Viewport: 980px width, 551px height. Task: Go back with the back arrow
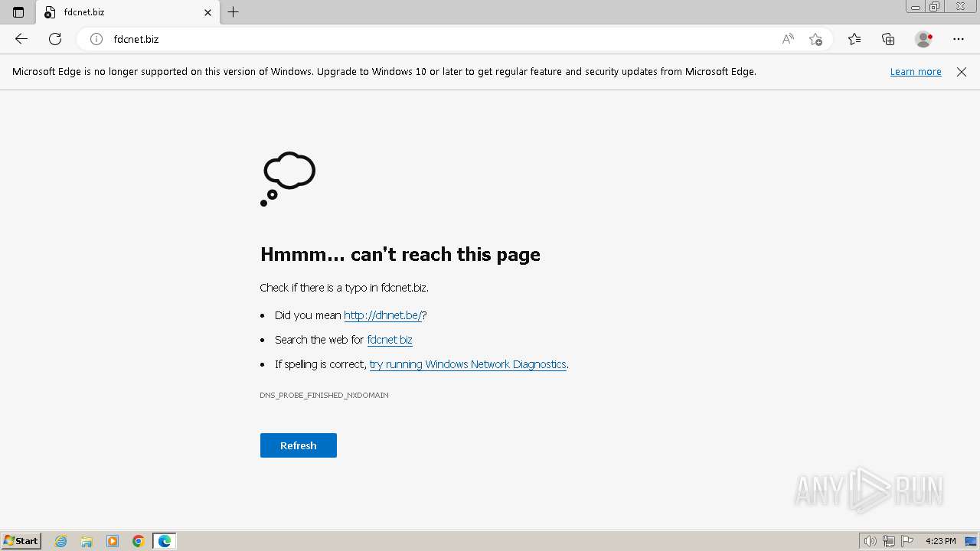(21, 39)
